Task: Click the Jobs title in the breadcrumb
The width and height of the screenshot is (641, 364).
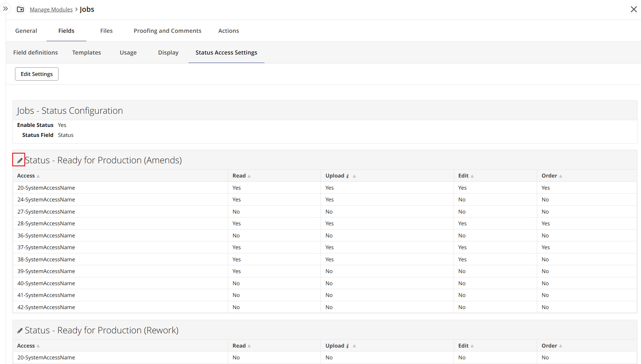Action: pos(87,9)
